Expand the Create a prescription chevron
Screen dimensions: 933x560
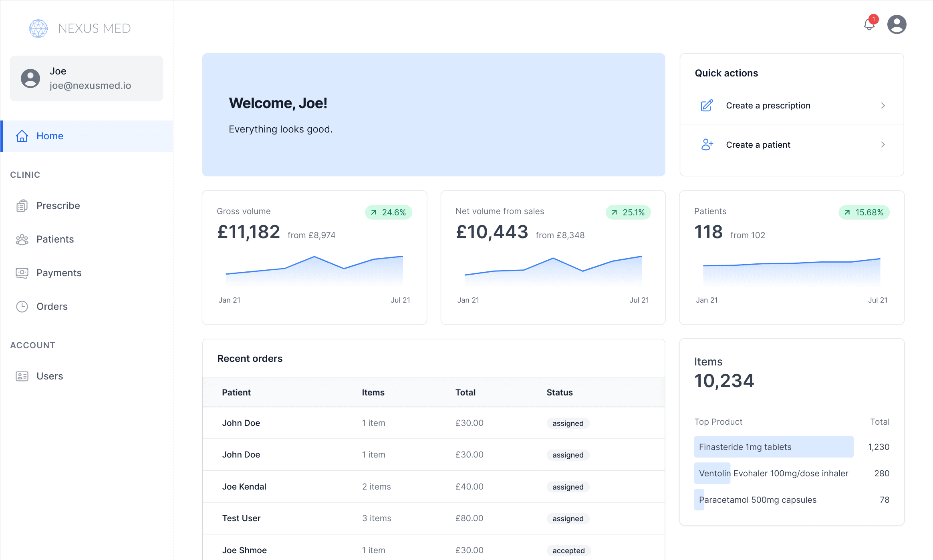pyautogui.click(x=883, y=106)
